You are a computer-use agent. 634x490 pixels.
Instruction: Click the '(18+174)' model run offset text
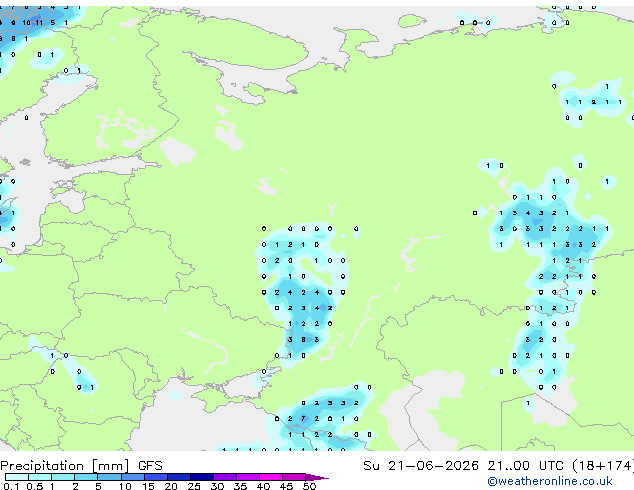coord(603,466)
